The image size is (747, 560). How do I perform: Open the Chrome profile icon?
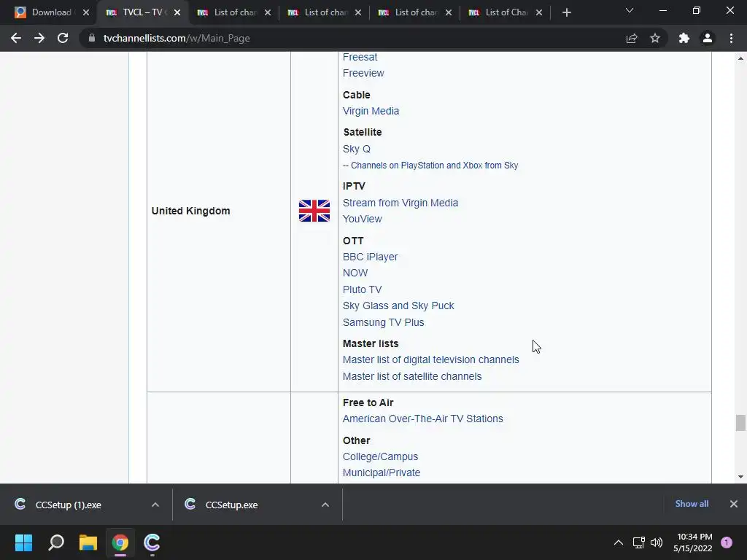click(x=708, y=38)
